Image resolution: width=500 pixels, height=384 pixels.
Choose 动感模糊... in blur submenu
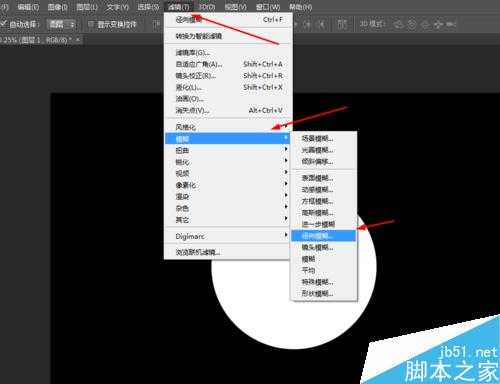click(x=324, y=190)
